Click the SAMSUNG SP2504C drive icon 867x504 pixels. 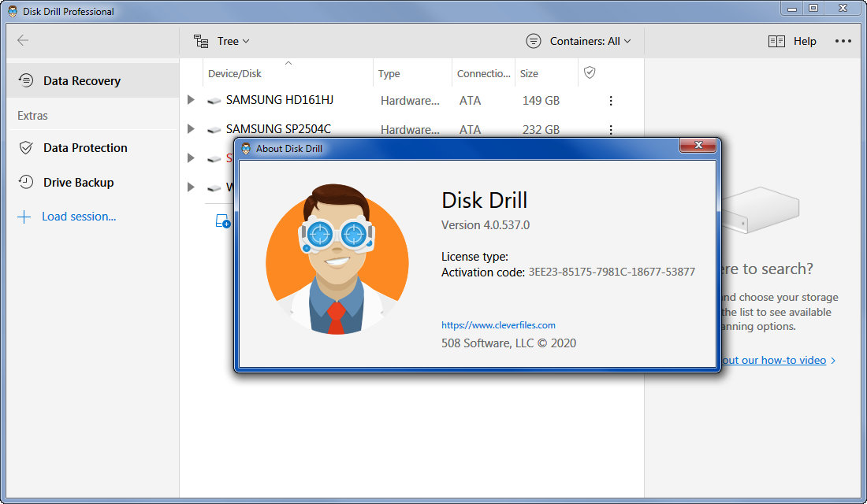(214, 130)
